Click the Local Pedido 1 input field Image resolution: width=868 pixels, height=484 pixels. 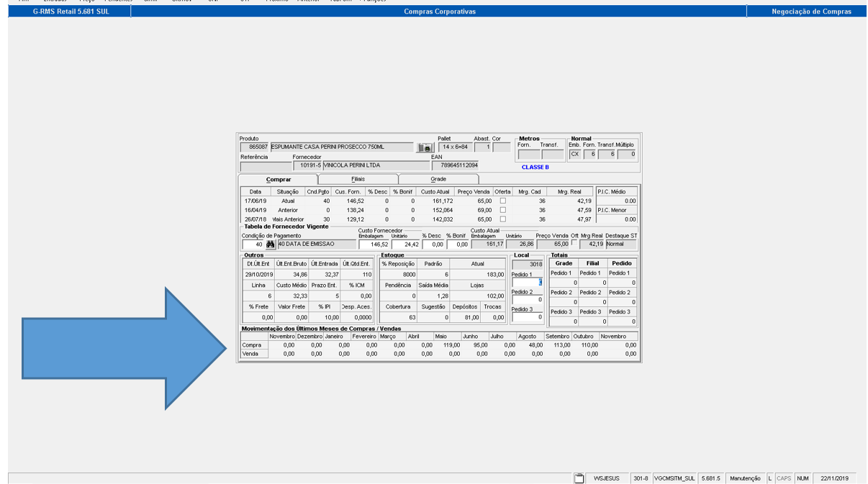(528, 282)
